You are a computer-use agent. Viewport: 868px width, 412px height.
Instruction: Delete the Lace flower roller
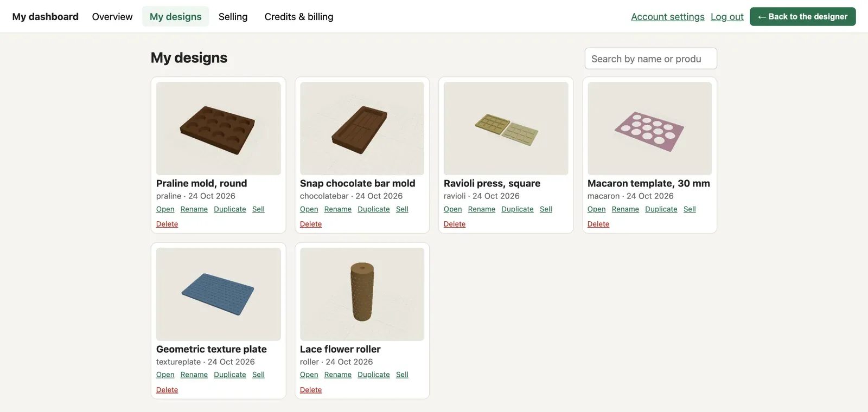311,390
